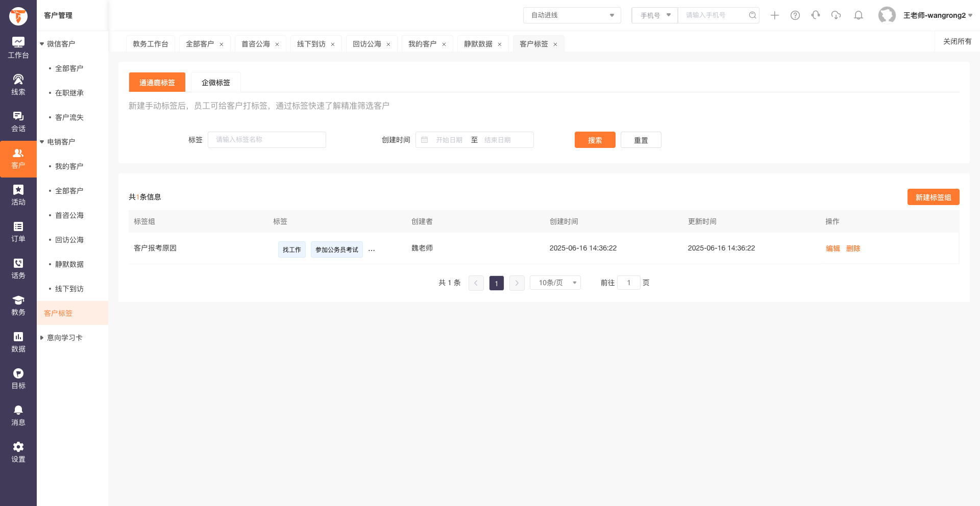Viewport: 980px width, 506px height.
Task: Open the 设置 settings gear icon
Action: (x=18, y=452)
